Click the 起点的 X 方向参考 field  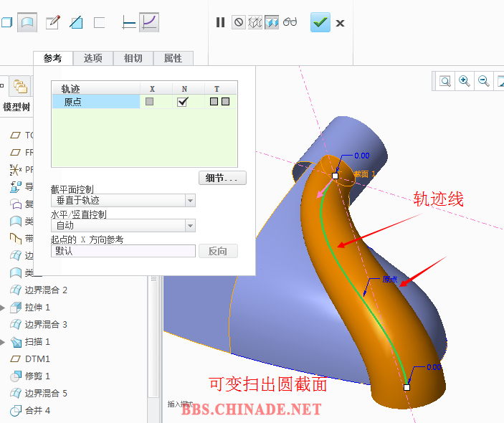[x=123, y=251]
